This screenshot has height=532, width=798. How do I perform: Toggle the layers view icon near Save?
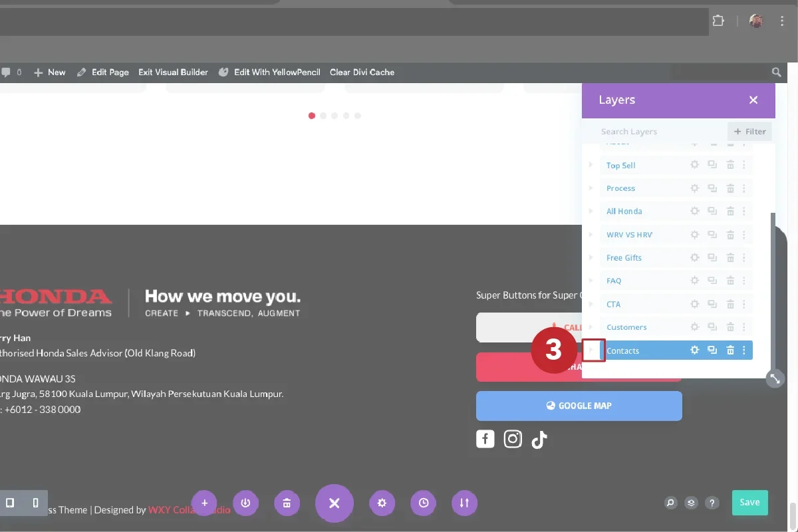coord(692,503)
